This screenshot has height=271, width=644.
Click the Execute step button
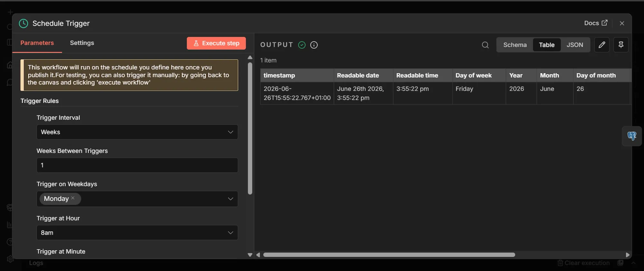(x=216, y=43)
